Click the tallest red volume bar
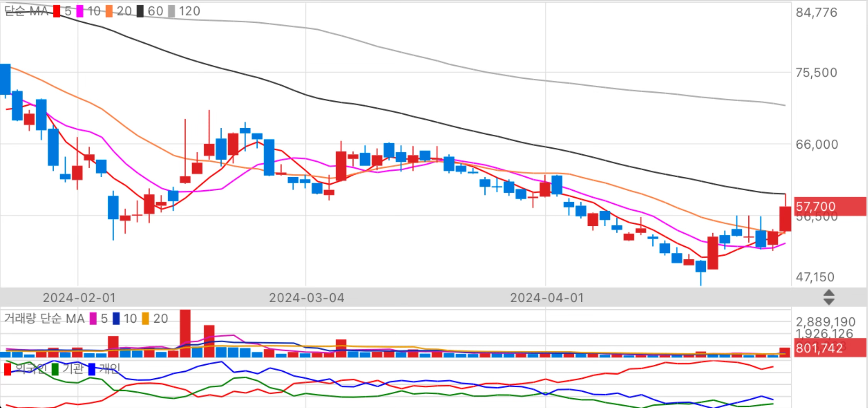The image size is (868, 408). (x=185, y=334)
